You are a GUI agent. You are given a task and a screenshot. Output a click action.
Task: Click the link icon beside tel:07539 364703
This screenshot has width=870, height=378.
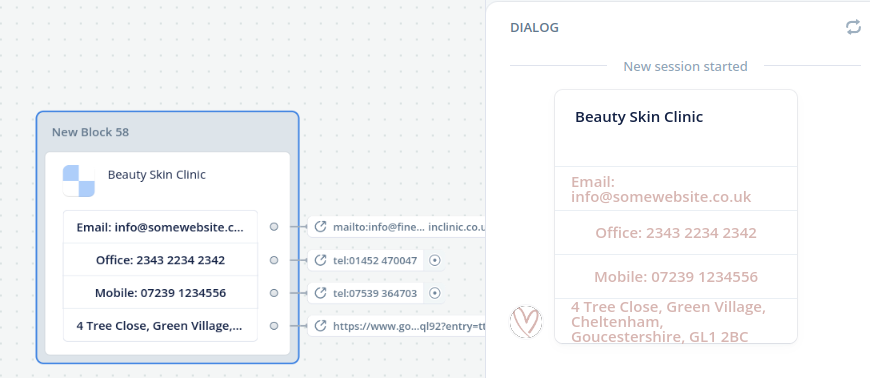(x=320, y=293)
